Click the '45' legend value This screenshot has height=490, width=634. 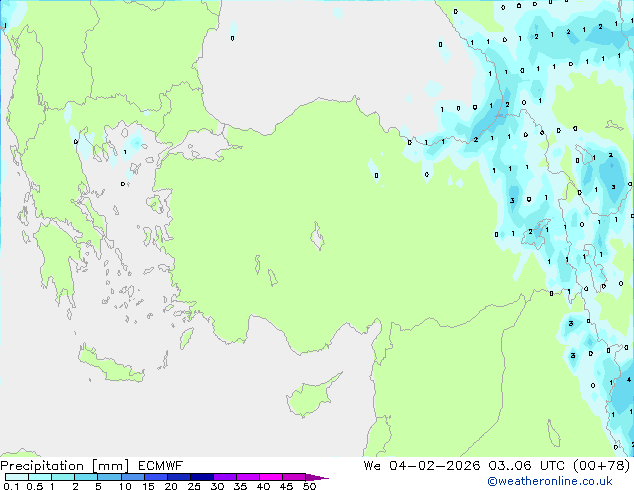coord(286,486)
